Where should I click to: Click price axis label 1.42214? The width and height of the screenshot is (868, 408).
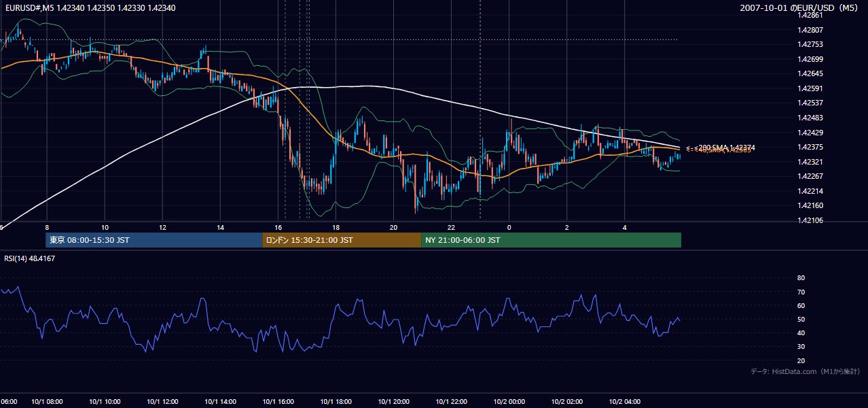[x=810, y=191]
